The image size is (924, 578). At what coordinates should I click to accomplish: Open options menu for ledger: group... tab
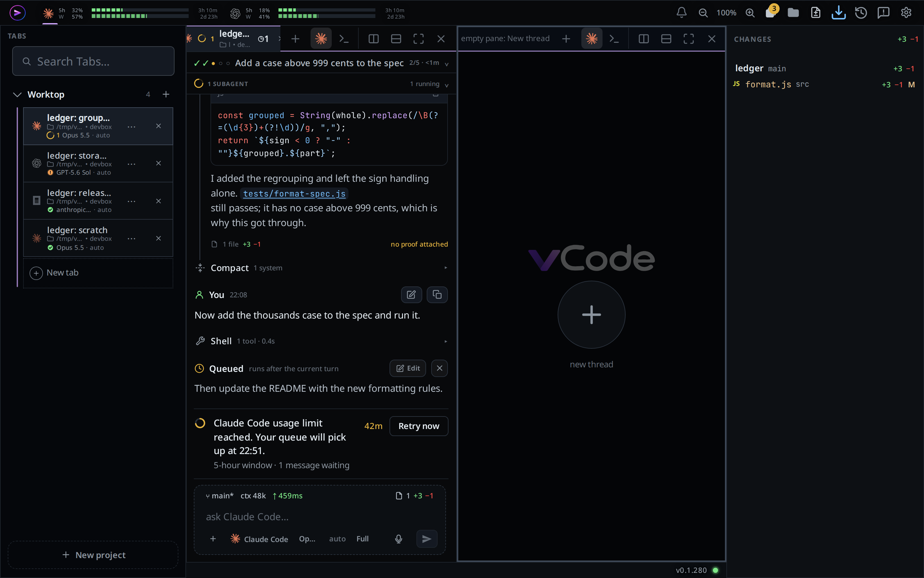[131, 127]
